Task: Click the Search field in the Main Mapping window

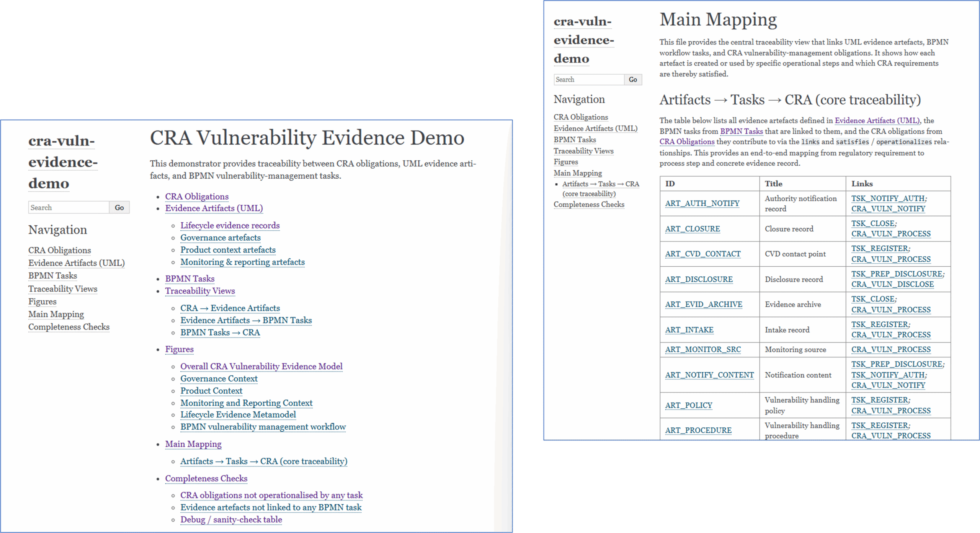Action: (x=589, y=80)
